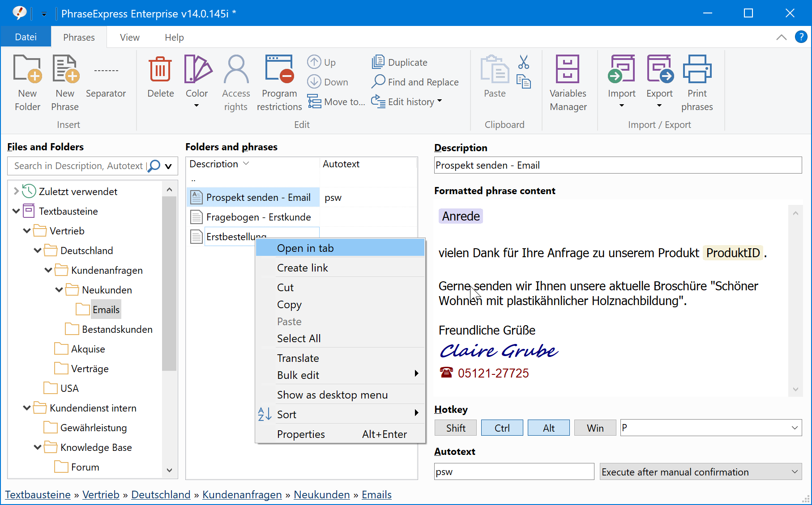Duplicate the selected phrase

tap(400, 62)
